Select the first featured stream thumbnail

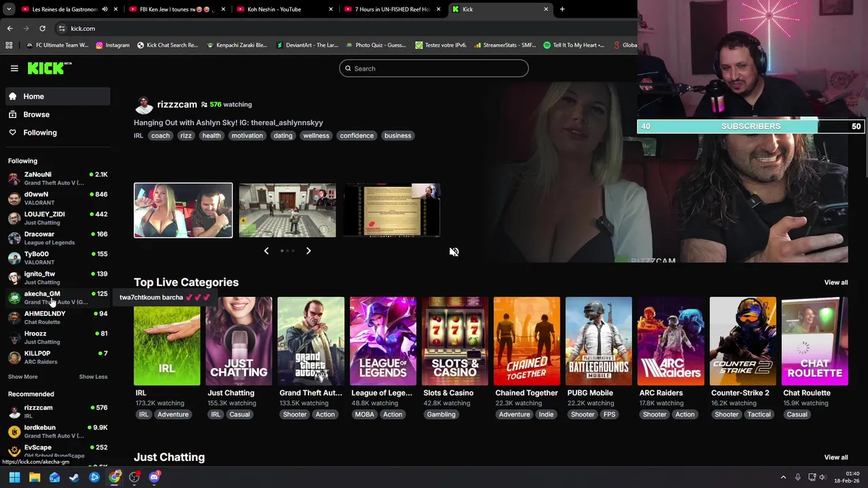[x=183, y=210]
